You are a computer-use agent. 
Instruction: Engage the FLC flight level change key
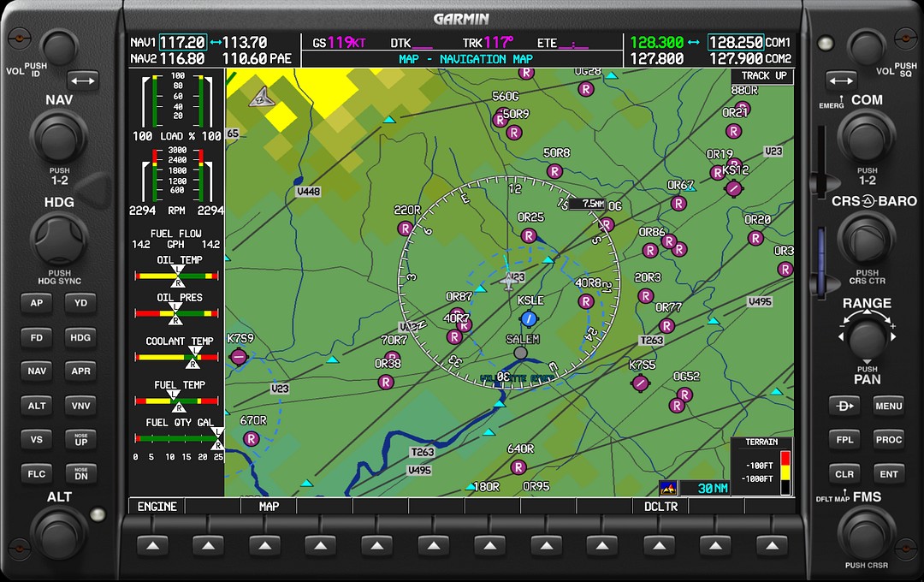click(x=37, y=473)
